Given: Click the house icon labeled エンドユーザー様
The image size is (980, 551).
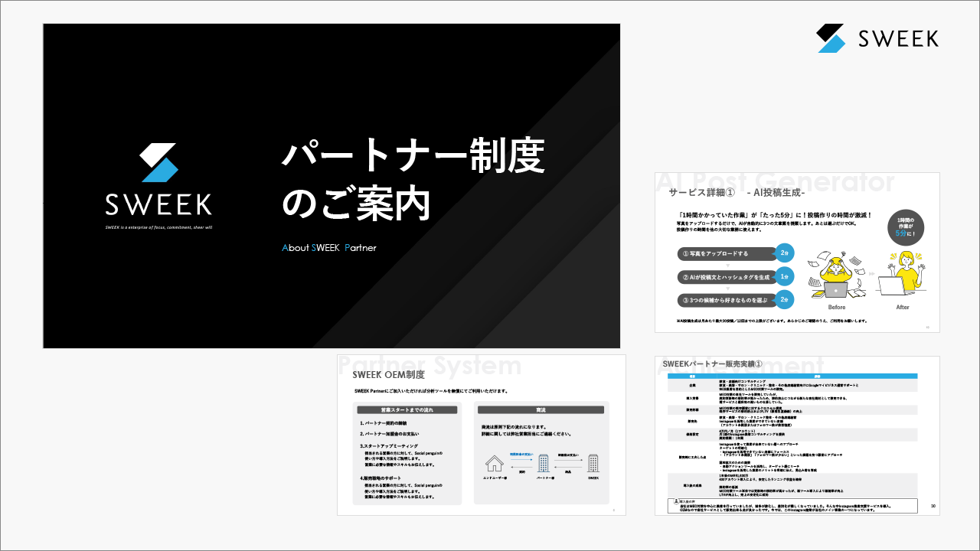Looking at the screenshot, I should coord(495,465).
